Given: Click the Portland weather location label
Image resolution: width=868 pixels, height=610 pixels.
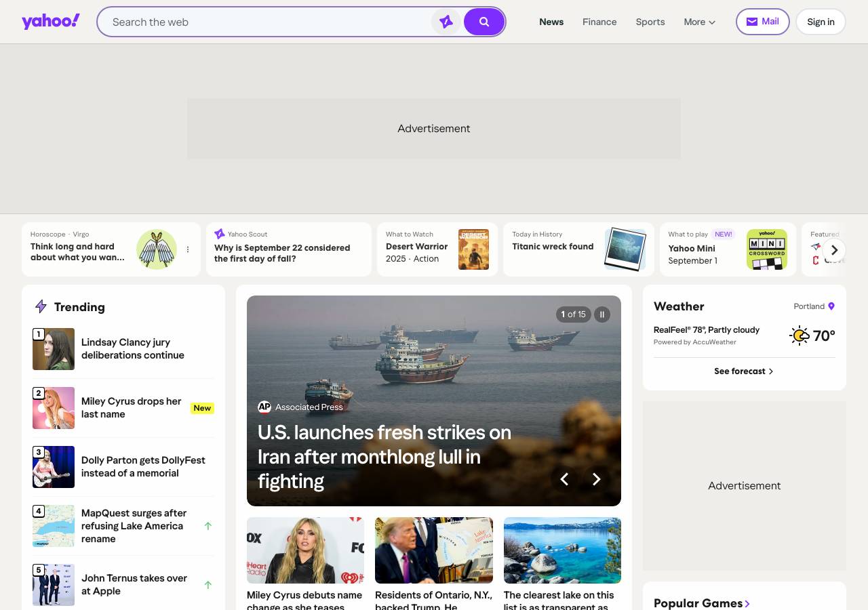Looking at the screenshot, I should coord(809,306).
